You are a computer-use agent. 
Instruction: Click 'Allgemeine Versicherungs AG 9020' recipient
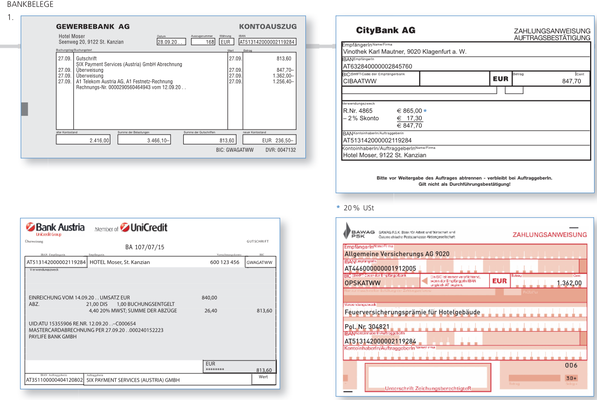pyautogui.click(x=397, y=254)
